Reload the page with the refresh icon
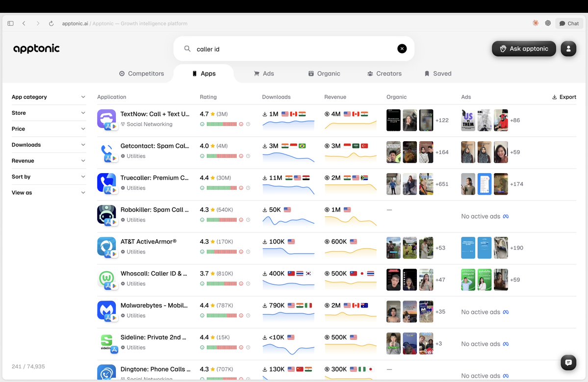This screenshot has width=588, height=382. [51, 23]
